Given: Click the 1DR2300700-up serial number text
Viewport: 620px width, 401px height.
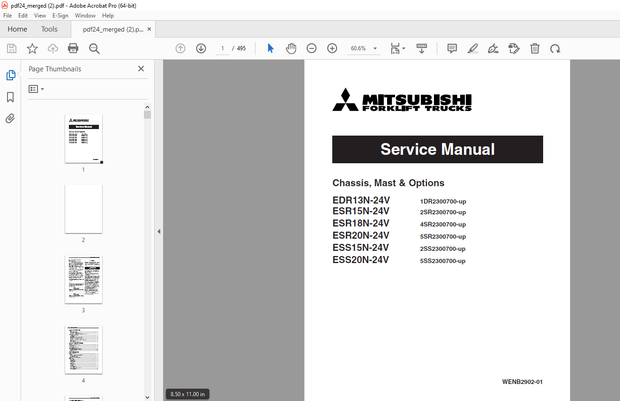Looking at the screenshot, I should pyautogui.click(x=443, y=201).
